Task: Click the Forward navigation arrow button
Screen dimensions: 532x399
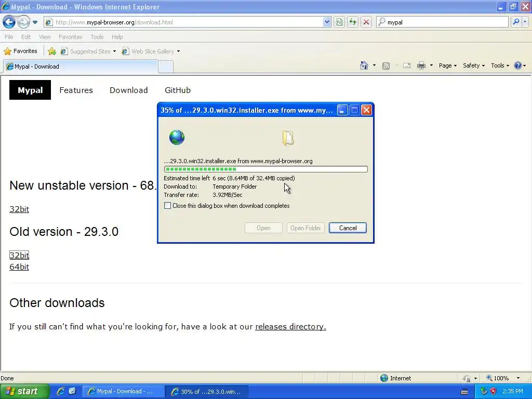Action: [23, 22]
